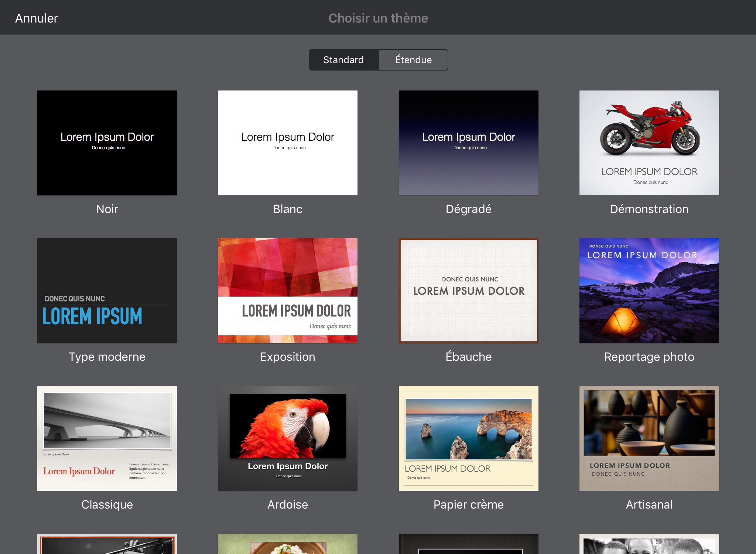Choose the red Exposition theme
This screenshot has height=554, width=756.
287,291
